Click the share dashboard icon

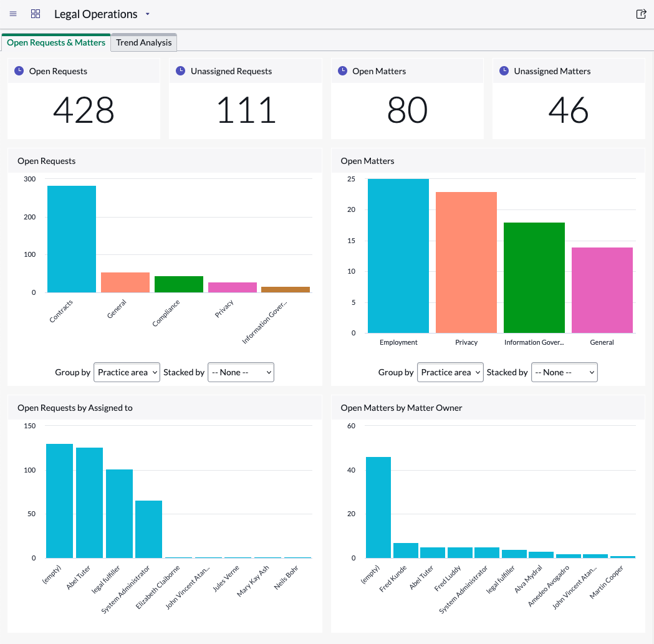pos(641,14)
